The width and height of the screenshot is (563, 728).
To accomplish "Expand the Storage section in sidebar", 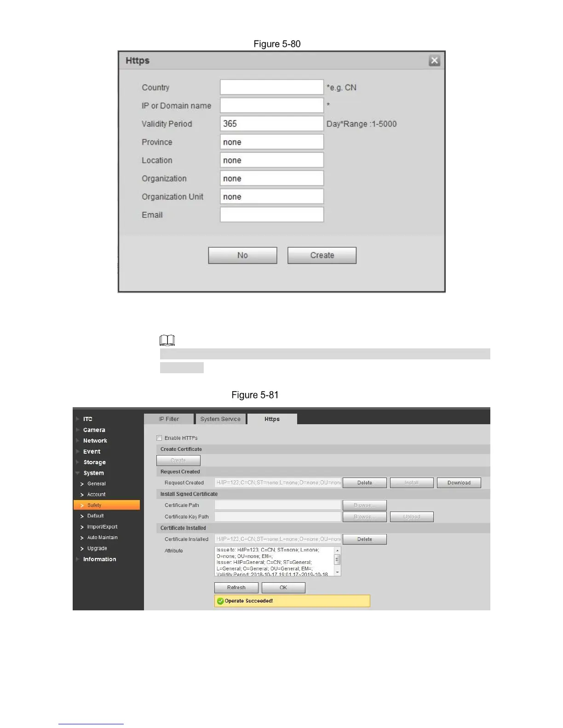I will pos(94,462).
